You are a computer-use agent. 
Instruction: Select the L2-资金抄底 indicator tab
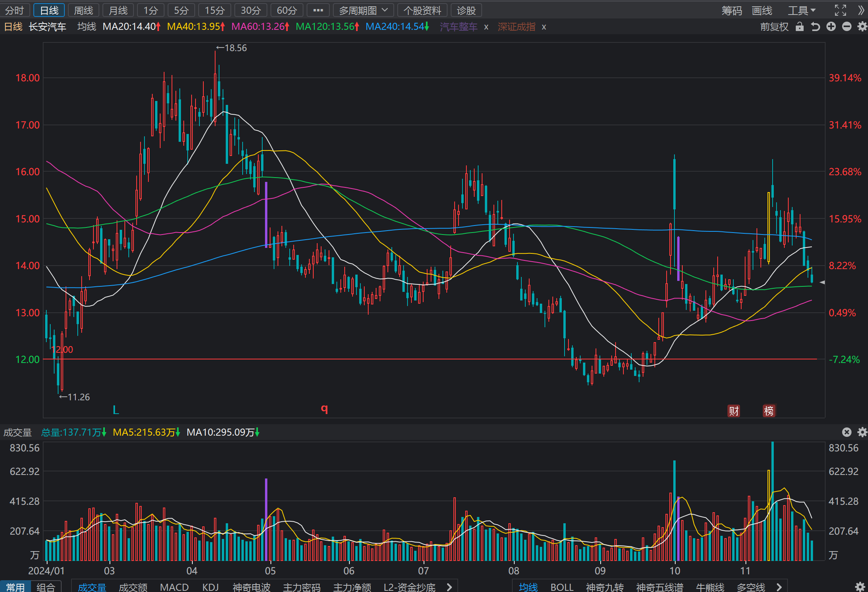pos(409,587)
